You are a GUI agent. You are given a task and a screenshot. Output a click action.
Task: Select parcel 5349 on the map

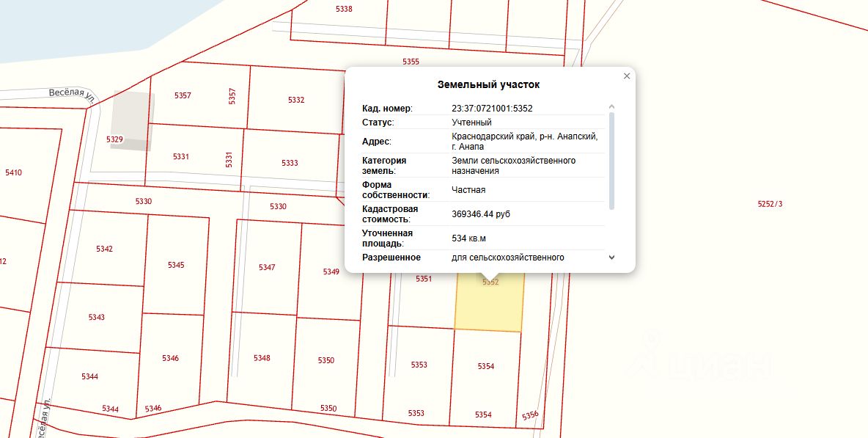(x=331, y=271)
